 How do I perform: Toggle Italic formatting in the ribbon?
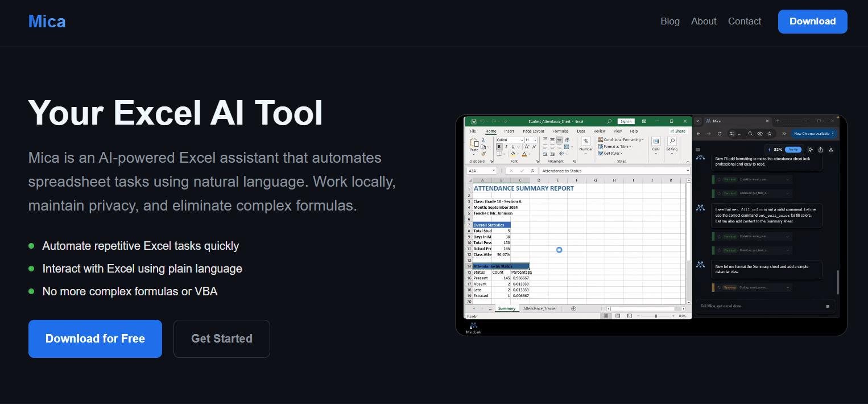tap(506, 147)
